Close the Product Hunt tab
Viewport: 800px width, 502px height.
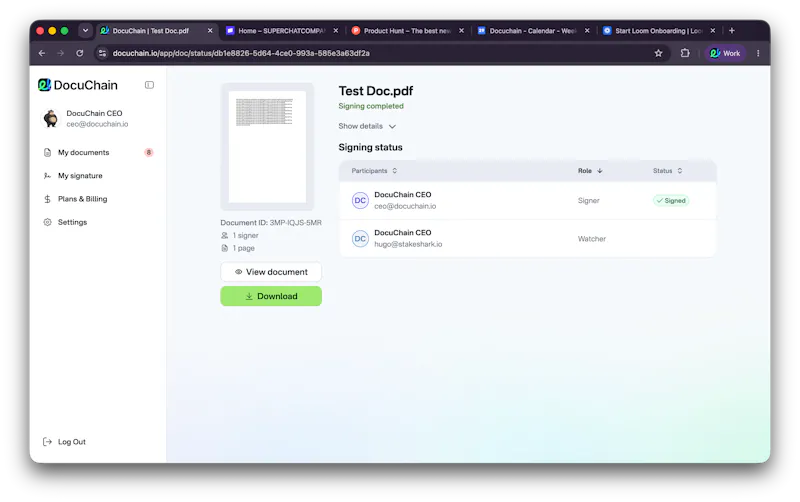pos(461,31)
